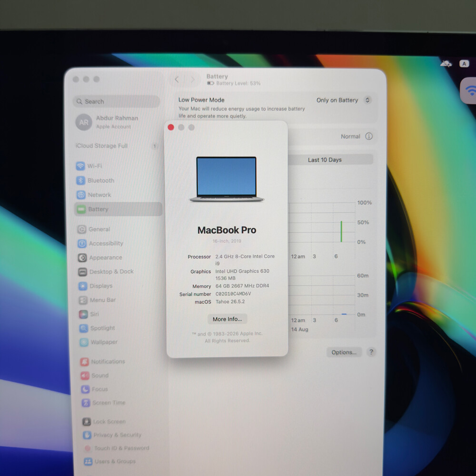Open Spotlight icon in sidebar
Screen dimensions: 476x476
[84, 328]
